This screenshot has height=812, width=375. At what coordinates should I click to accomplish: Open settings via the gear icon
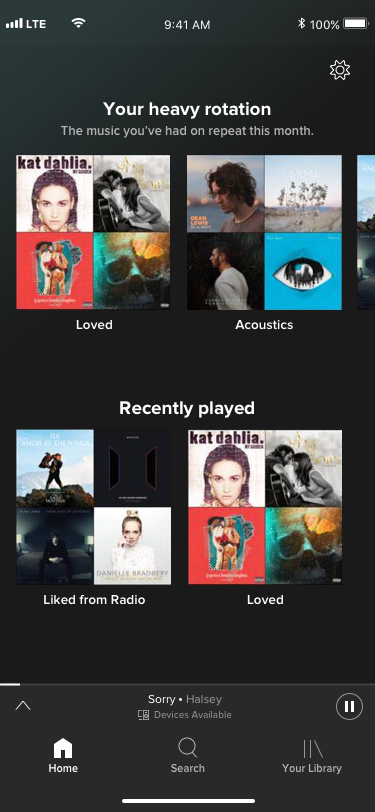pyautogui.click(x=340, y=70)
